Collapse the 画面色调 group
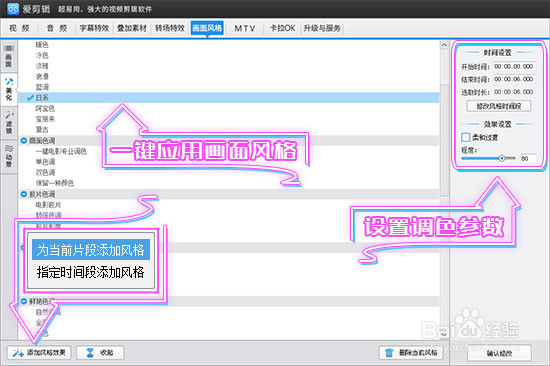The height and width of the screenshot is (366, 550). click(24, 141)
